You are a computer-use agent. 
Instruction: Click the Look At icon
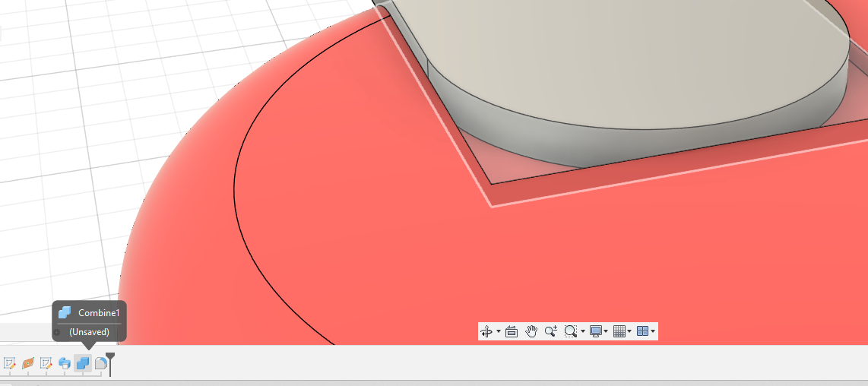(x=512, y=331)
